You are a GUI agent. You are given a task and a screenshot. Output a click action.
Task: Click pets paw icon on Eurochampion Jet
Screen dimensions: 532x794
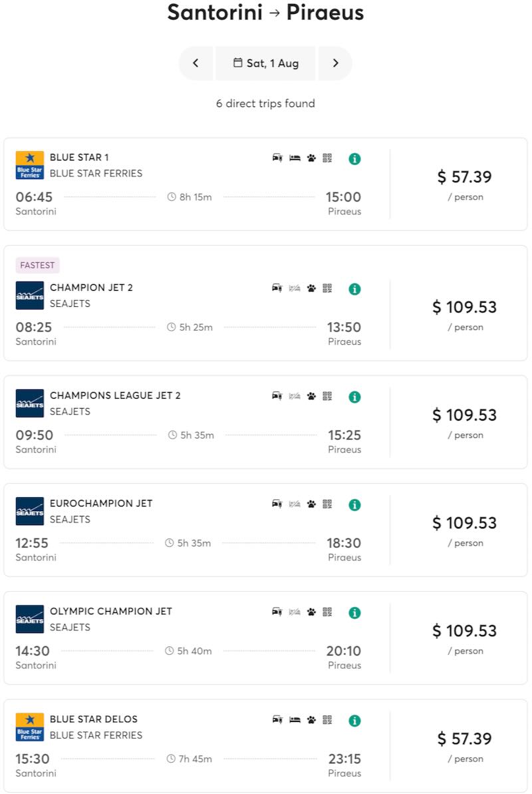[x=311, y=504]
